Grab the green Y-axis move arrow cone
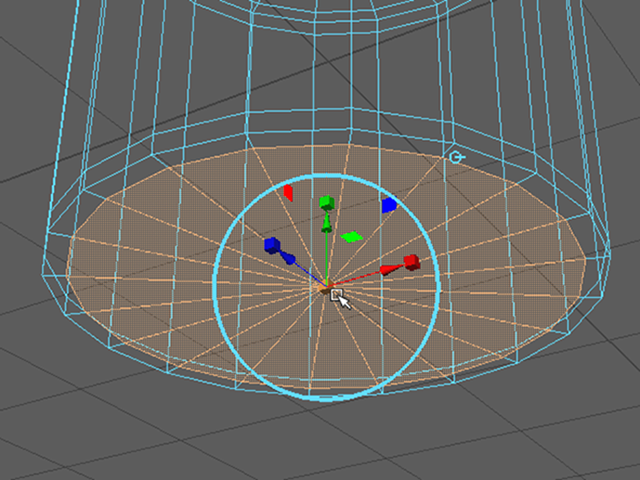Image resolution: width=640 pixels, height=480 pixels. (327, 223)
